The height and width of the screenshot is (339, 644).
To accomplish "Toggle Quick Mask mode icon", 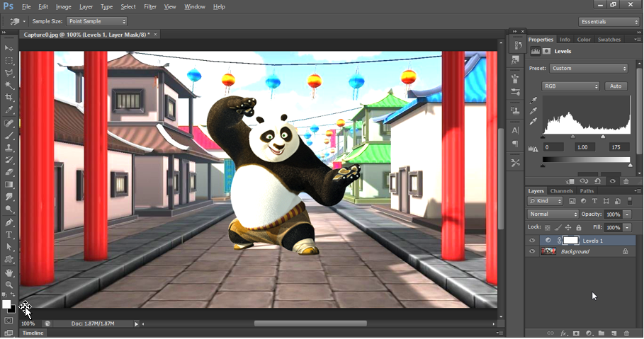I will point(9,321).
